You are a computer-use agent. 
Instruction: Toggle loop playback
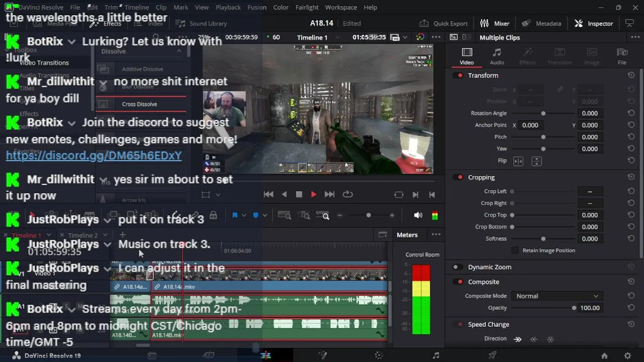348,195
